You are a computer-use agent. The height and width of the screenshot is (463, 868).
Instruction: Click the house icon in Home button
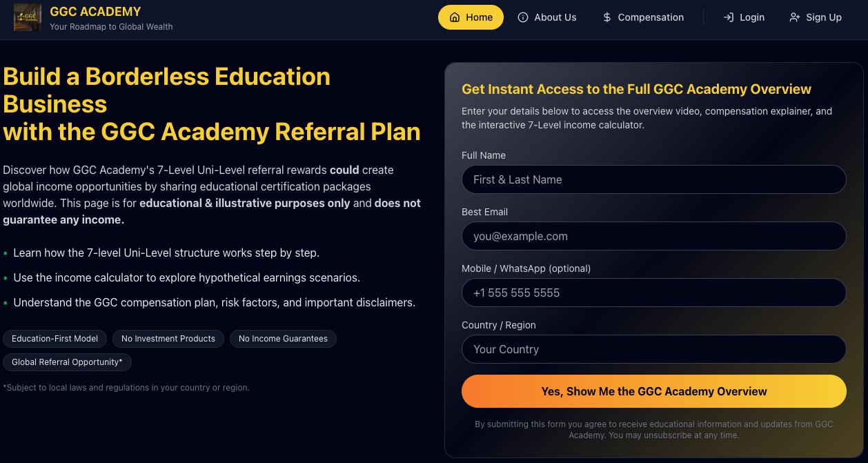pyautogui.click(x=455, y=17)
